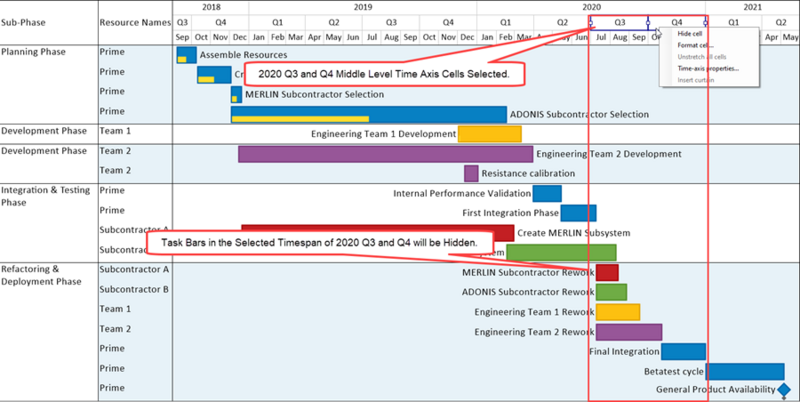
Task: Select the 2019 Q3 quarter cell
Action: pyautogui.click(x=391, y=22)
